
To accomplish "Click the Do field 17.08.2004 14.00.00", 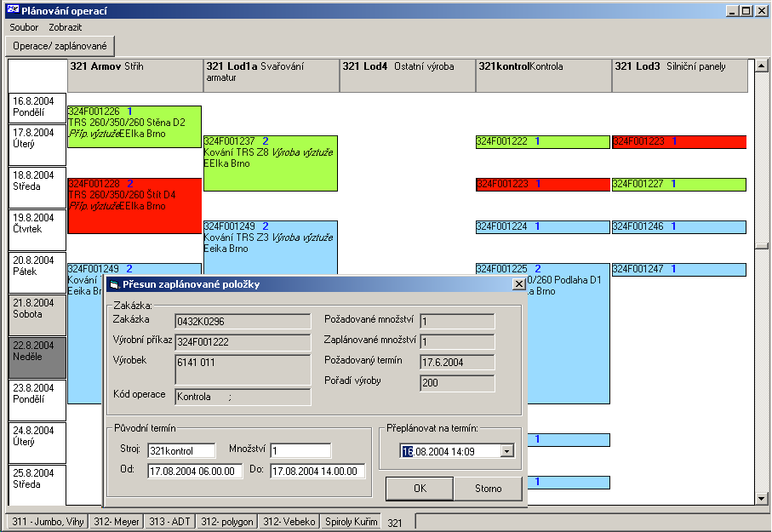I will [x=317, y=472].
